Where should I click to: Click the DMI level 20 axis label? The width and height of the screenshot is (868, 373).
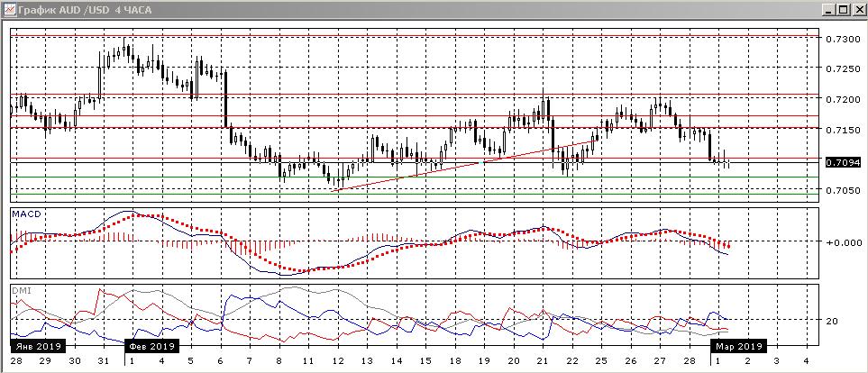tap(832, 322)
